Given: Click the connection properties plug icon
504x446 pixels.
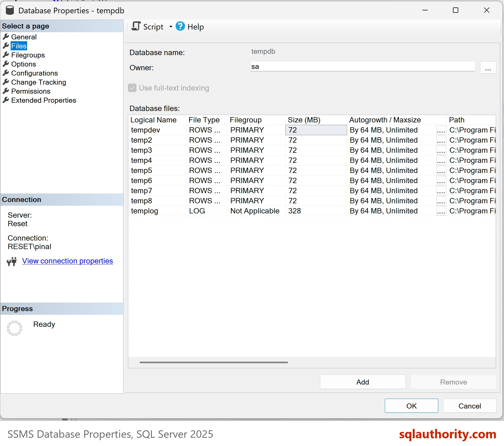Looking at the screenshot, I should coord(12,262).
